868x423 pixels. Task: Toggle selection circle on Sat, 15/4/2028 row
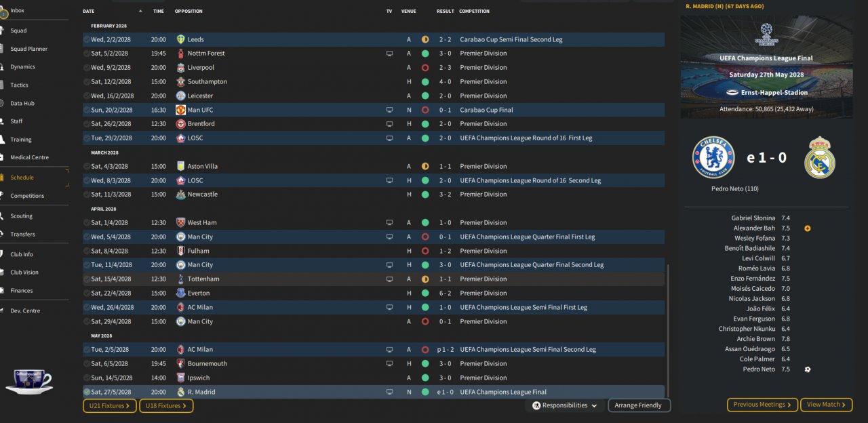tap(87, 279)
